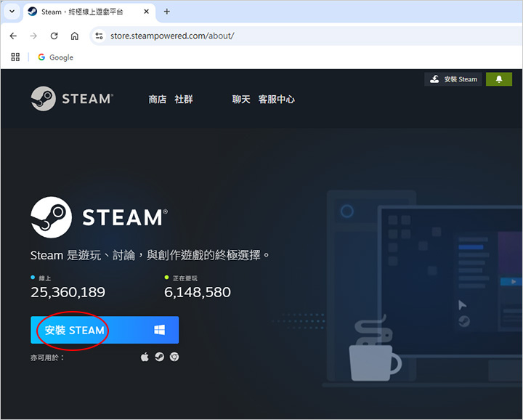Open the Google bookmark
This screenshot has width=523, height=420.
[55, 57]
